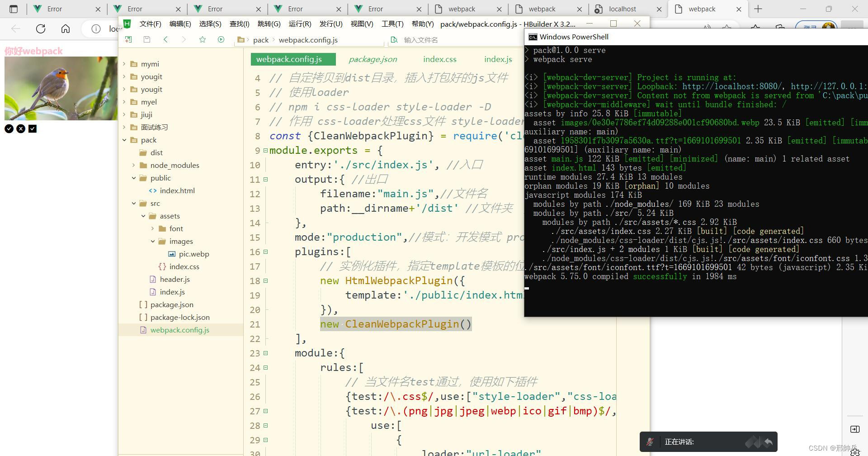Open header.js from the file tree
Viewport: 868px width, 456px height.
[175, 280]
